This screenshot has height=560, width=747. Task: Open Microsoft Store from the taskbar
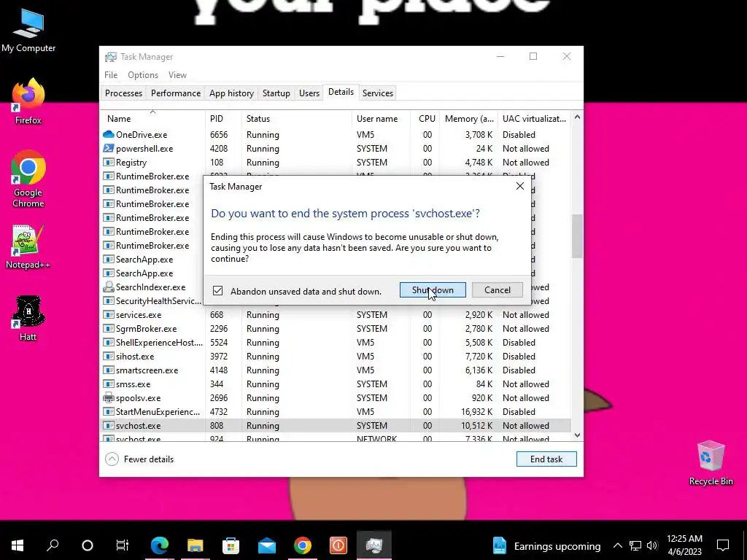231,545
